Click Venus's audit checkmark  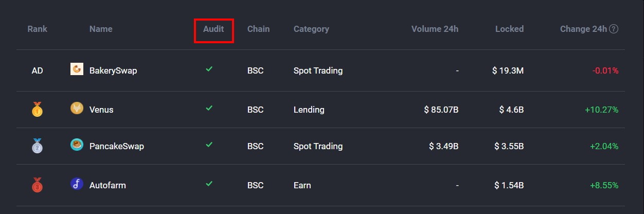[209, 108]
